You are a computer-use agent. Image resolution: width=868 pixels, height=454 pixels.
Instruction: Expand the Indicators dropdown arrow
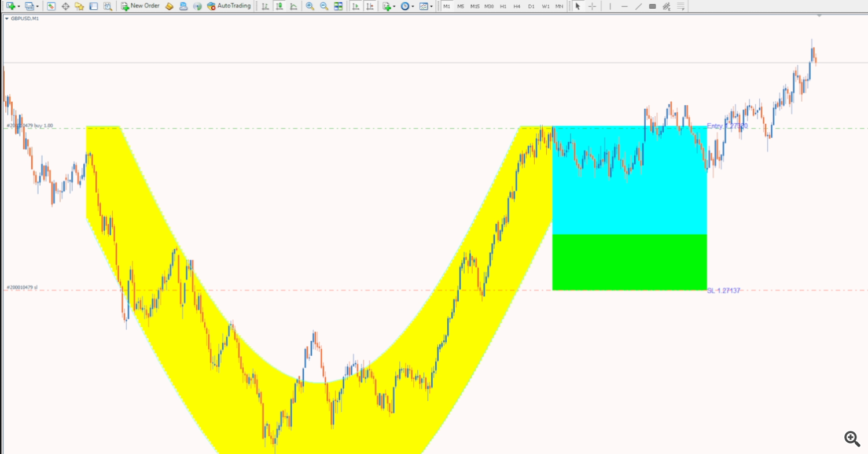pos(394,6)
